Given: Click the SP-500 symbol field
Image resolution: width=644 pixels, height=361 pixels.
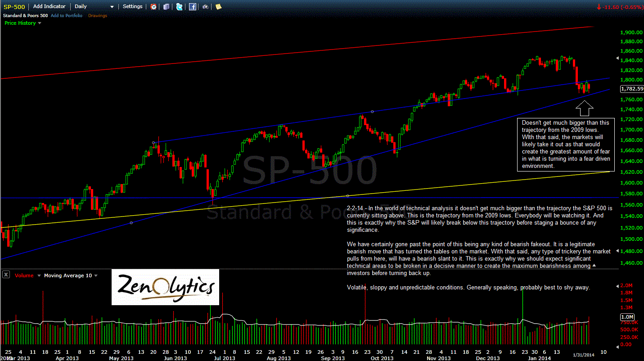Looking at the screenshot, I should (14, 7).
